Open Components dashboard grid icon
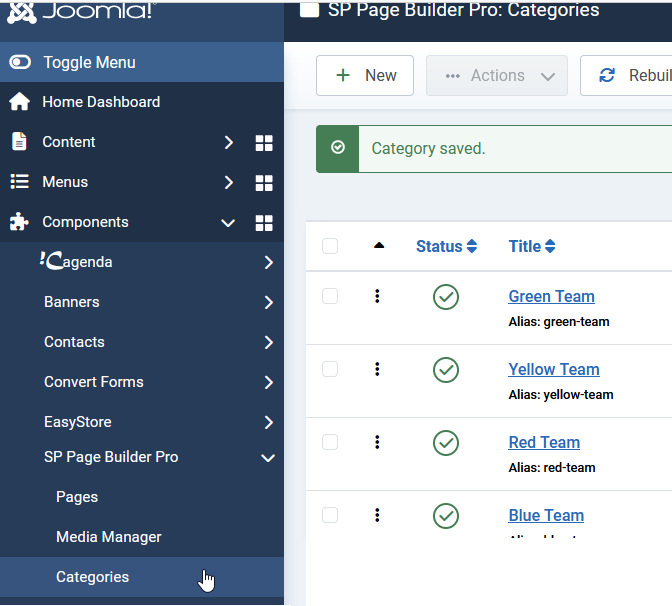Image resolution: width=672 pixels, height=606 pixels. [264, 223]
